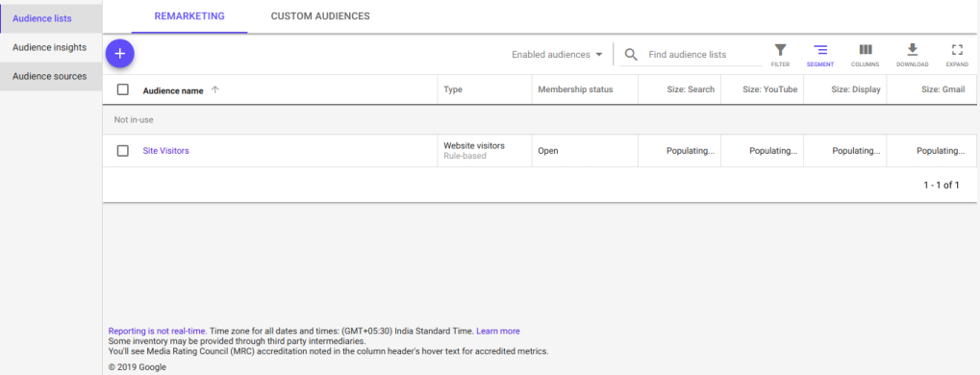
Task: Open the Filter tool
Action: pyautogui.click(x=780, y=55)
